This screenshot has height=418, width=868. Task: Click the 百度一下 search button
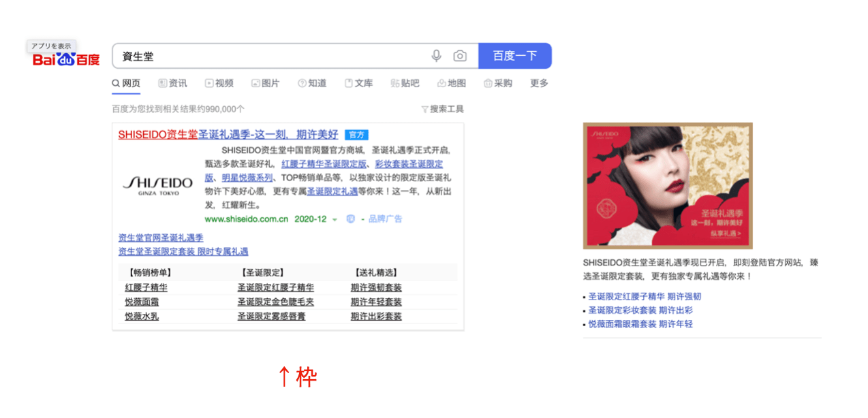point(515,56)
